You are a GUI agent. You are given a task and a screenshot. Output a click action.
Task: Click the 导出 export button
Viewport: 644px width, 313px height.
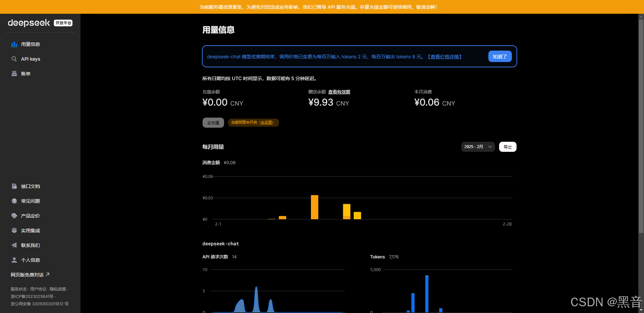coord(508,147)
